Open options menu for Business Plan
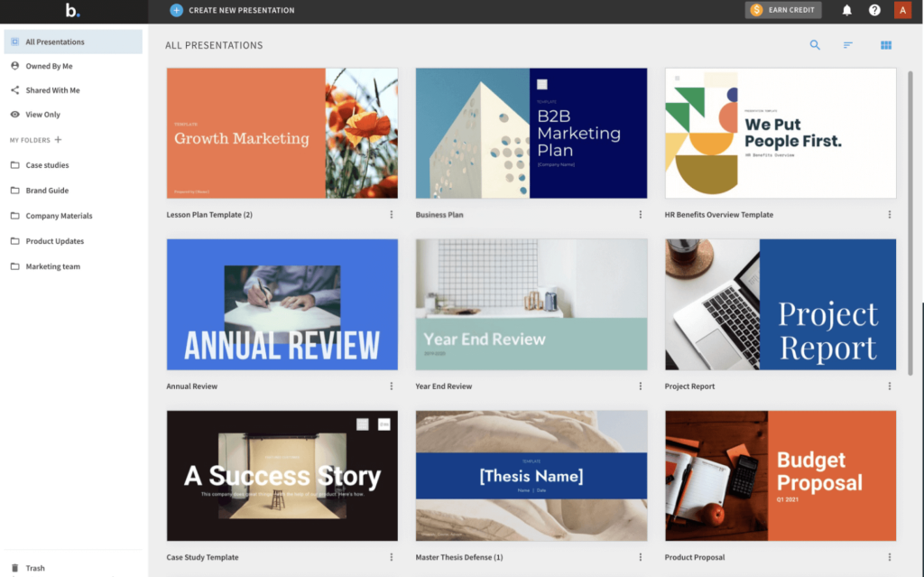Image resolution: width=924 pixels, height=577 pixels. pos(641,215)
